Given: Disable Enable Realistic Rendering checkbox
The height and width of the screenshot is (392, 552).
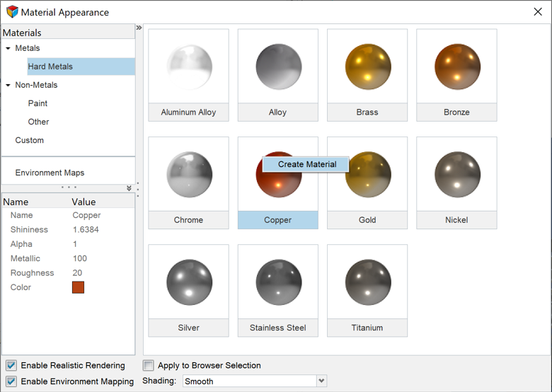Looking at the screenshot, I should tap(11, 366).
